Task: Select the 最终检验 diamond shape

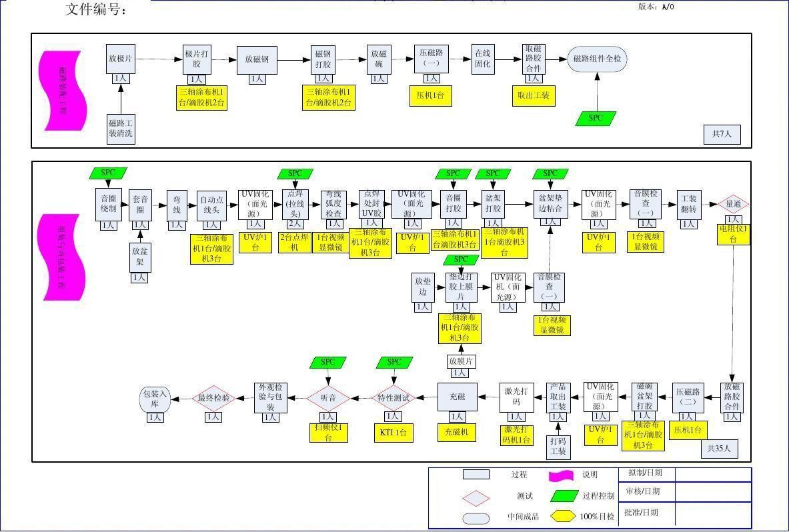Action: click(x=213, y=399)
